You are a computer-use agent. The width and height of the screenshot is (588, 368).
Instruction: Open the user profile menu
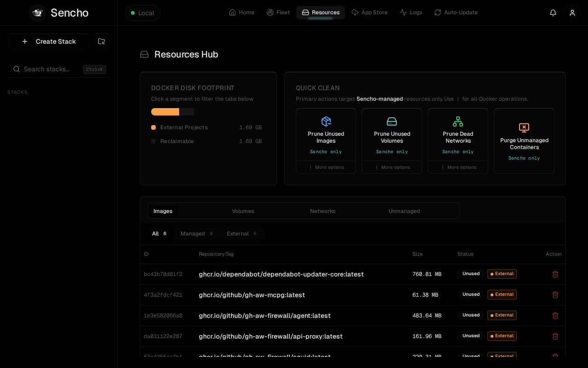pos(572,13)
